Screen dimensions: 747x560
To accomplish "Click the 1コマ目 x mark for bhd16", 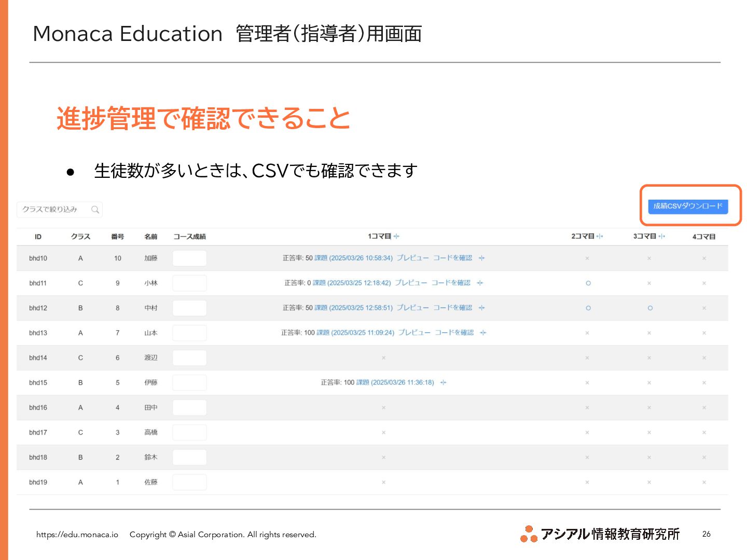I will point(383,408).
